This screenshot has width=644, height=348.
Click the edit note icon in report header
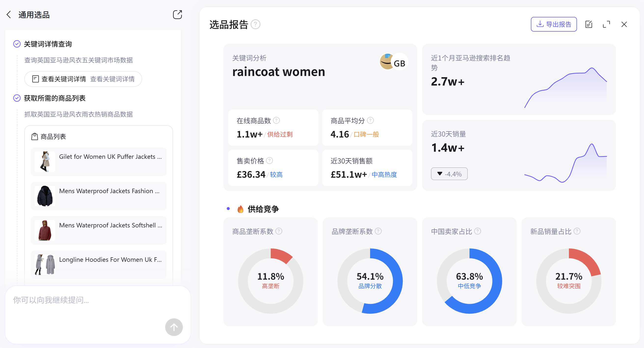coord(589,24)
